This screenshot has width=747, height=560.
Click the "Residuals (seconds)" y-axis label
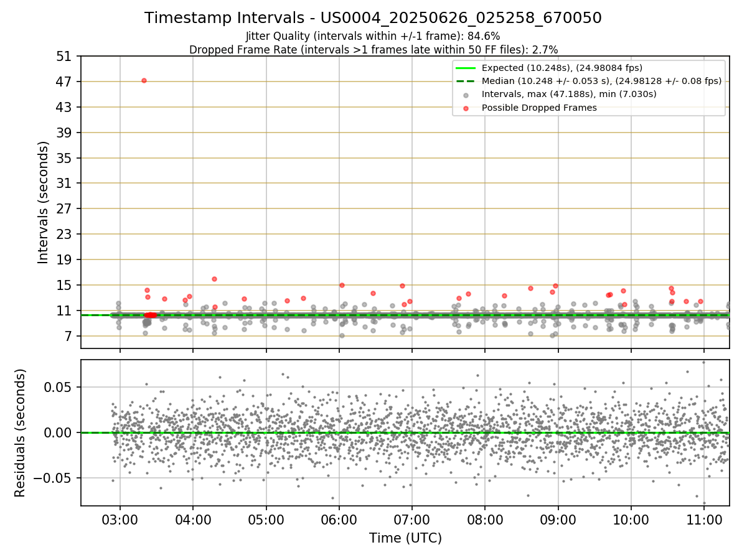[20, 432]
